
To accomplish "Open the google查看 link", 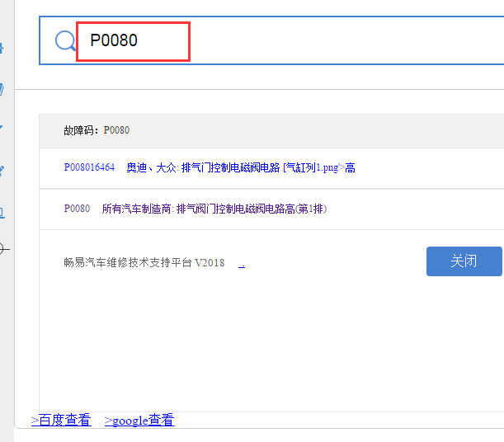I will [139, 420].
